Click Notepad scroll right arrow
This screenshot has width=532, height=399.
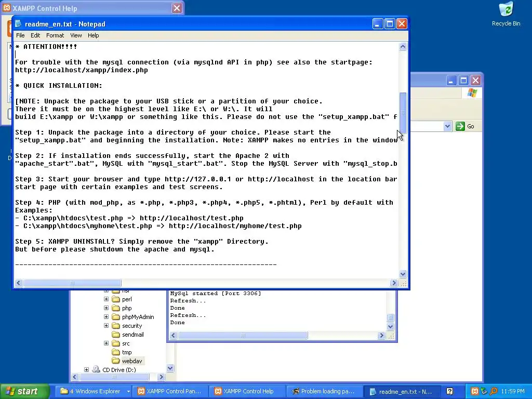pos(394,283)
